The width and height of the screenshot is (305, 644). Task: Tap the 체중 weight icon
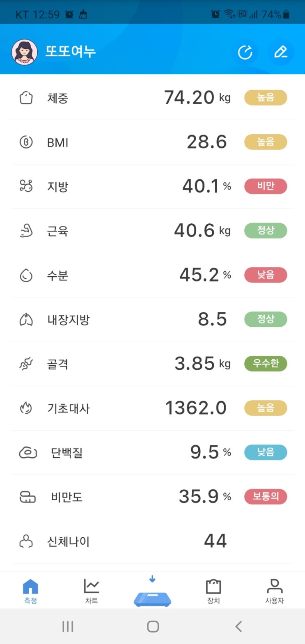pos(26,98)
